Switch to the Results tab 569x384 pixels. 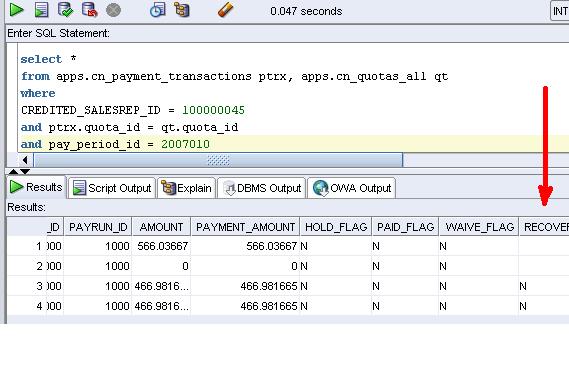pos(36,187)
